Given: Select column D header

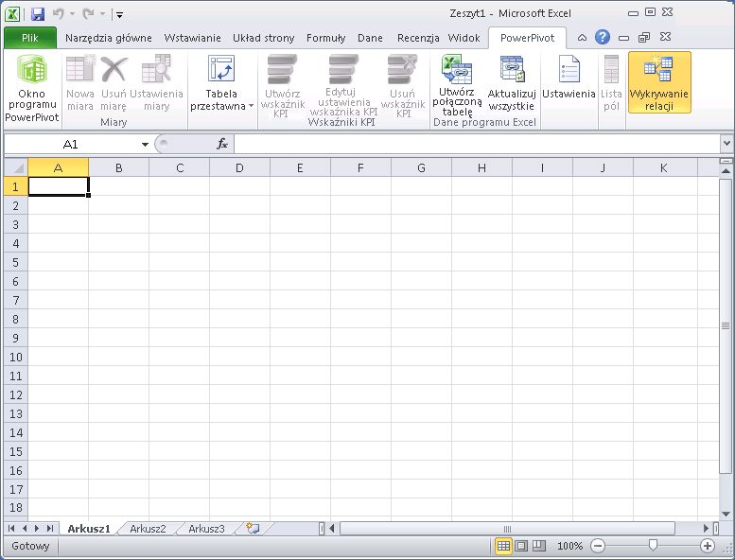Looking at the screenshot, I should pos(239,167).
